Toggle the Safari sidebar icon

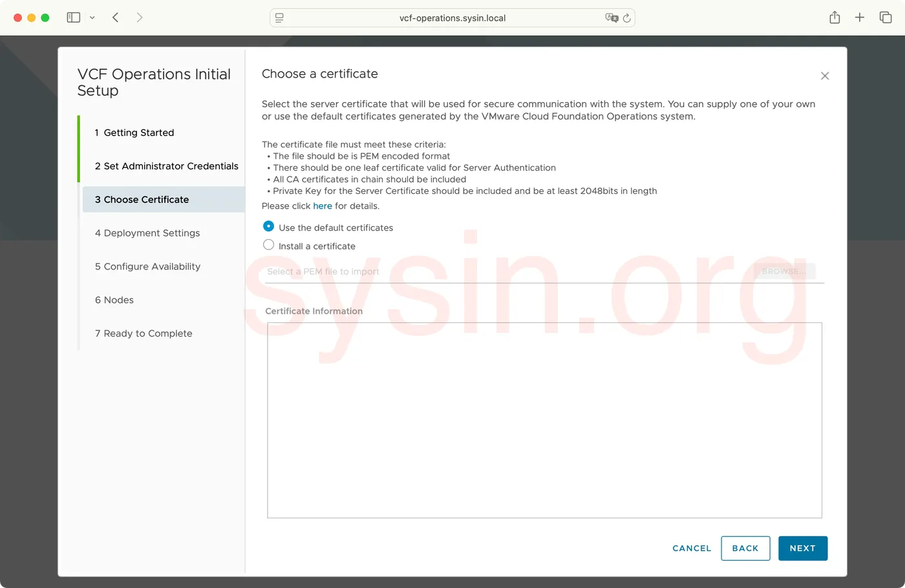(x=73, y=17)
